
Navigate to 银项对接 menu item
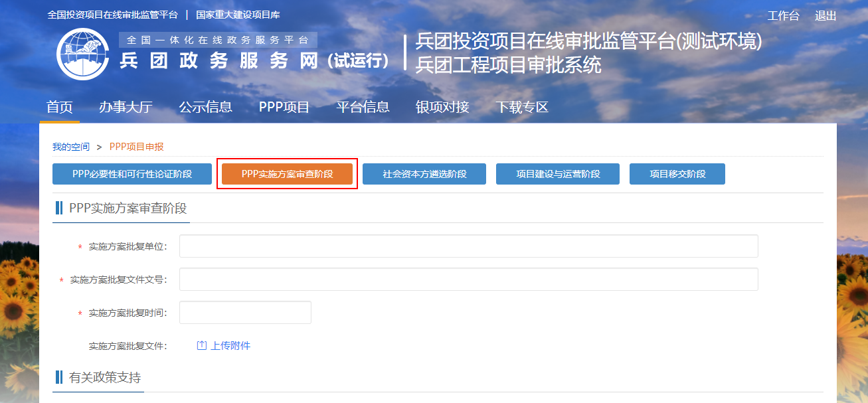[442, 108]
